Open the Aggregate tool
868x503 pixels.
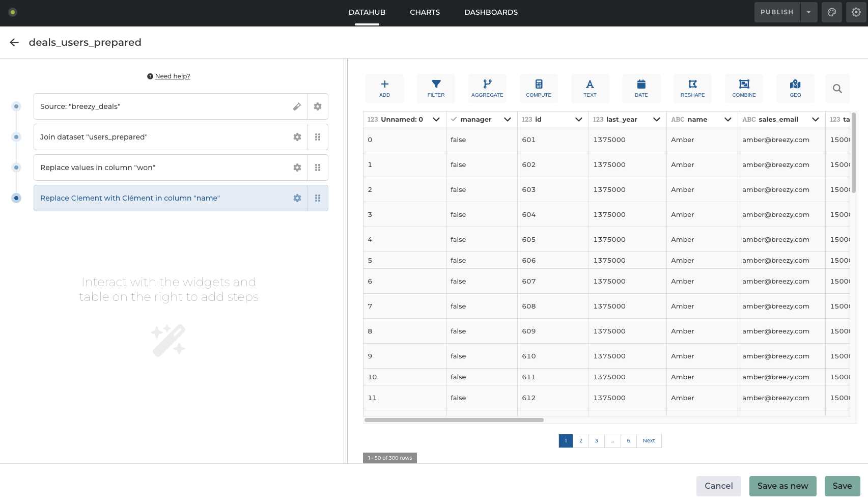click(487, 88)
